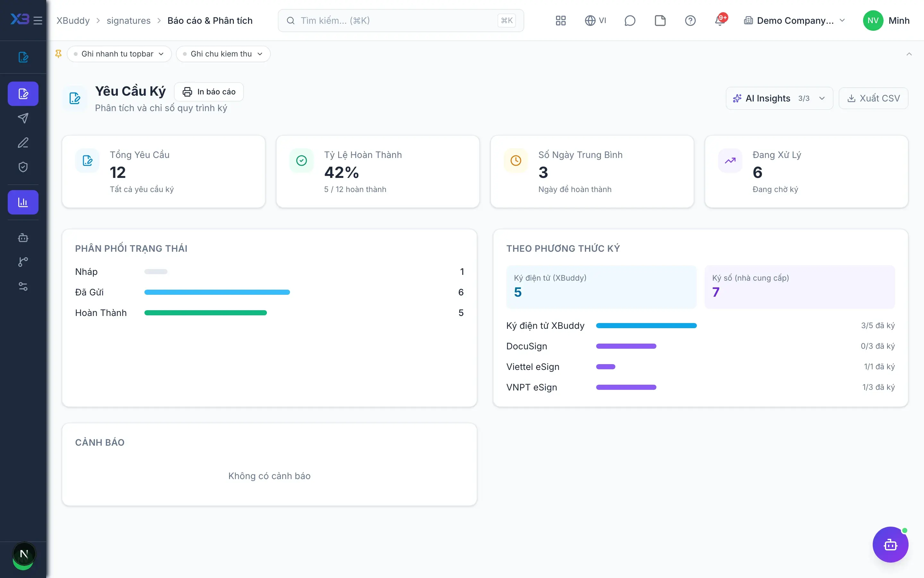Screen dimensions: 924x578
Task: Click the 'Tỷ Lệ Hoàn Thành' stat card
Action: coord(378,172)
